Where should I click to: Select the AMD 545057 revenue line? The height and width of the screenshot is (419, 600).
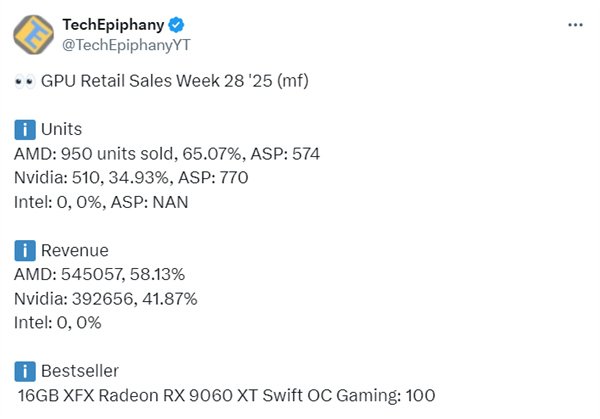coord(101,274)
